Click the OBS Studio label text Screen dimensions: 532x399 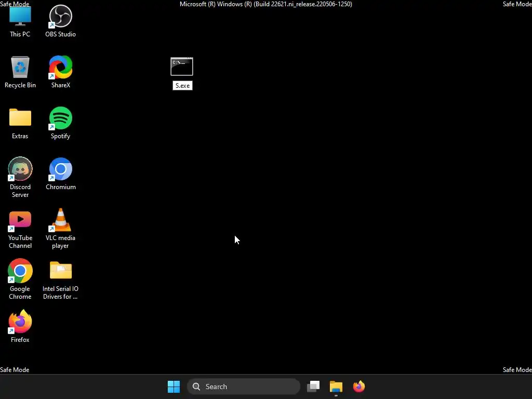point(60,34)
